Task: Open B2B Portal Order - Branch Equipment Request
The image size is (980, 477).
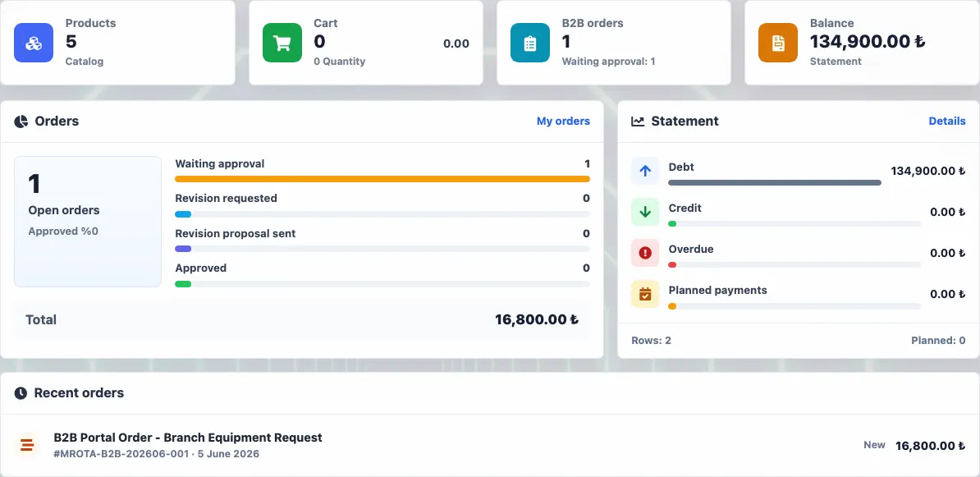Action: [188, 438]
